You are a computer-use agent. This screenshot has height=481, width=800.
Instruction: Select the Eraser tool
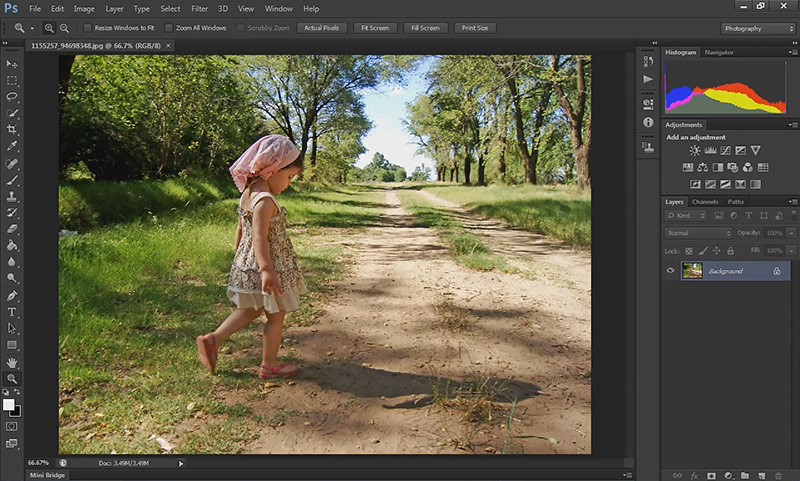(x=12, y=229)
